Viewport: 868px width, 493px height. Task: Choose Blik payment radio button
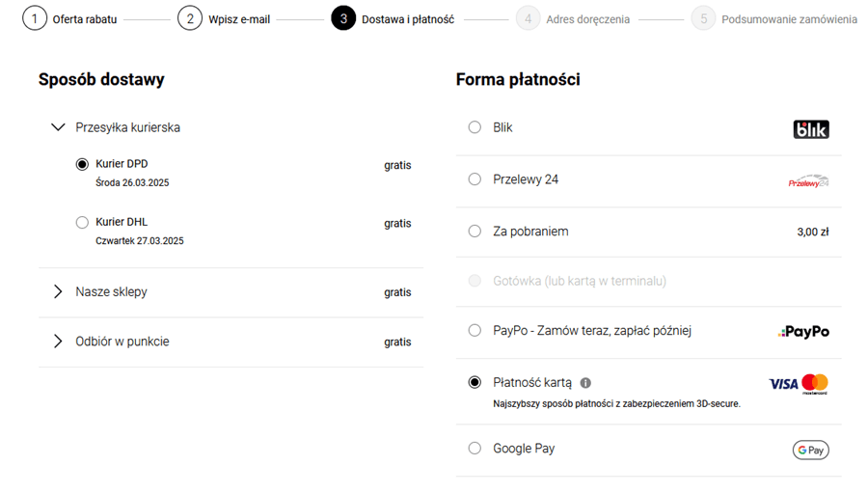tap(475, 127)
